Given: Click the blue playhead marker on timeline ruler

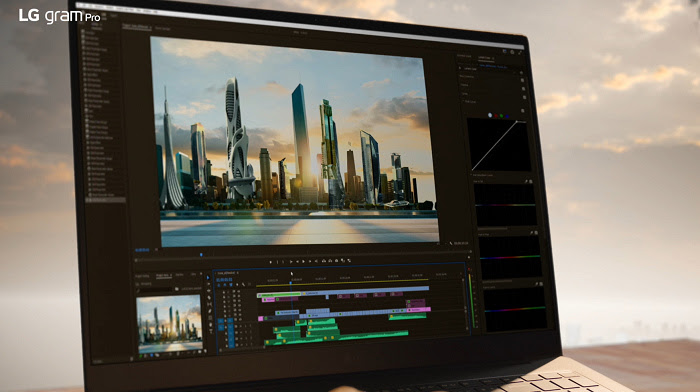Looking at the screenshot, I should 291,283.
